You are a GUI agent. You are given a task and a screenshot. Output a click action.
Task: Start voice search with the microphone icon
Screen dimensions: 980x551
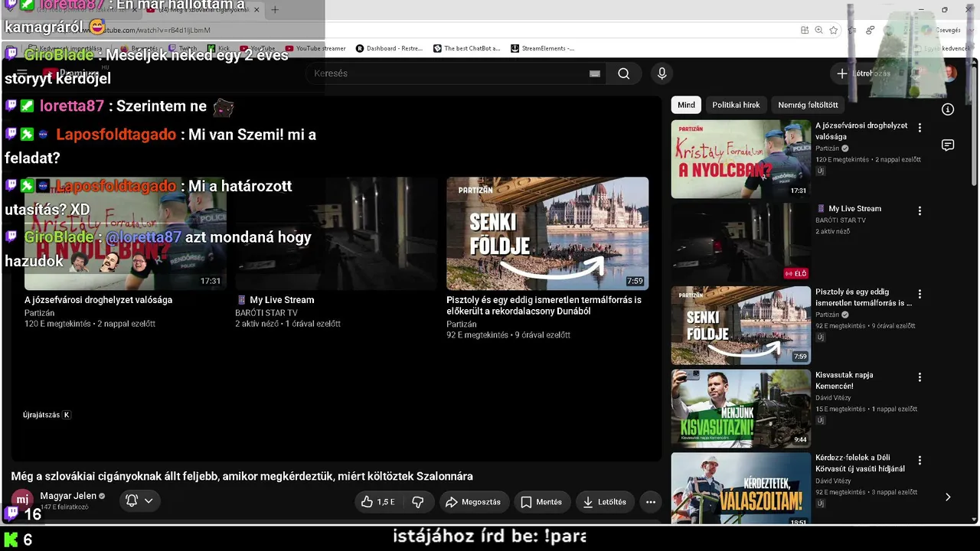(662, 73)
